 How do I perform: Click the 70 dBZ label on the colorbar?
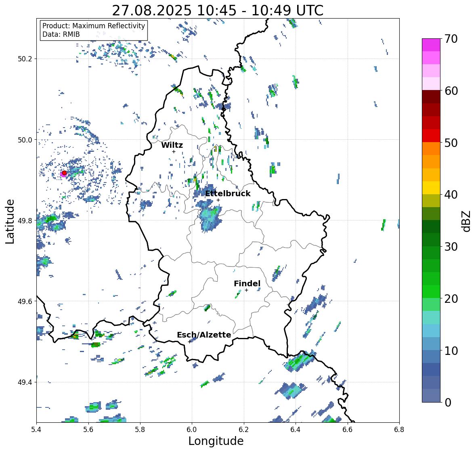pos(451,39)
